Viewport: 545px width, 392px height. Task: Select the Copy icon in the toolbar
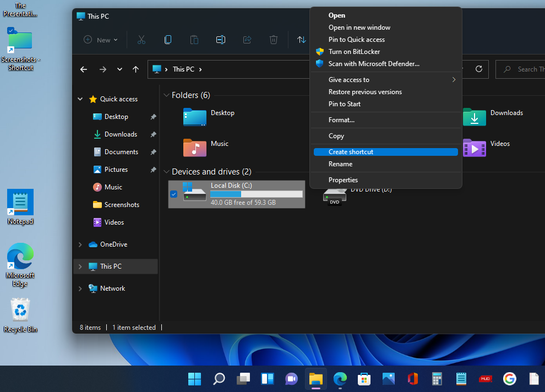(167, 40)
